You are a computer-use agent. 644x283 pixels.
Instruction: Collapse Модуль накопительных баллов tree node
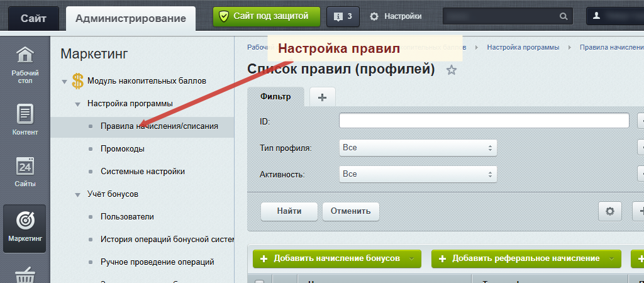click(x=64, y=82)
